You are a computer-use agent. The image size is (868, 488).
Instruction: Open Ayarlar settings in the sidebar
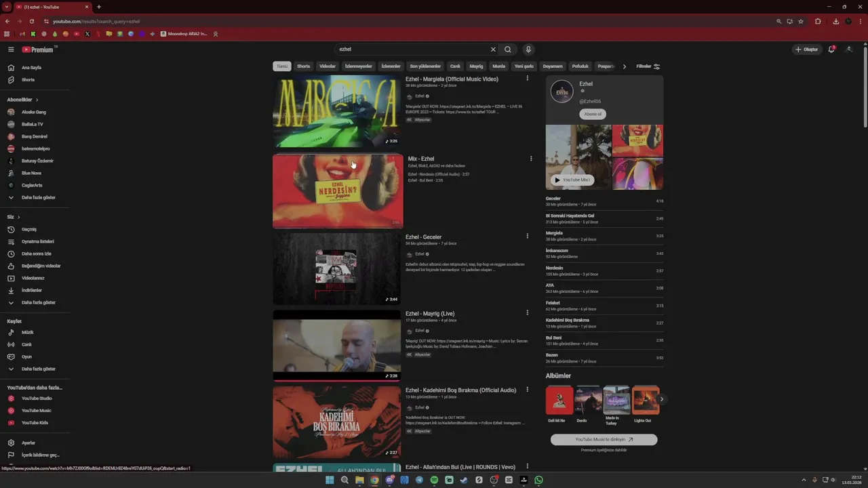coord(28,443)
